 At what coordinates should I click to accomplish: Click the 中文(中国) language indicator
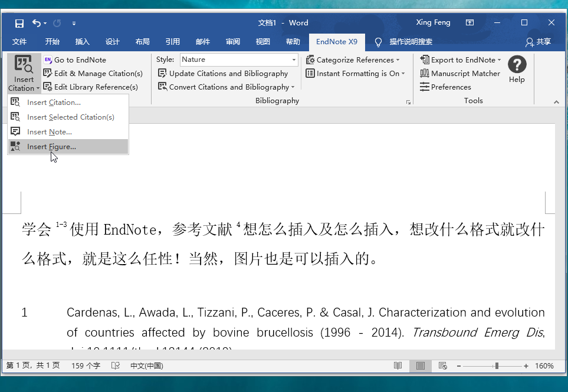coord(147,365)
